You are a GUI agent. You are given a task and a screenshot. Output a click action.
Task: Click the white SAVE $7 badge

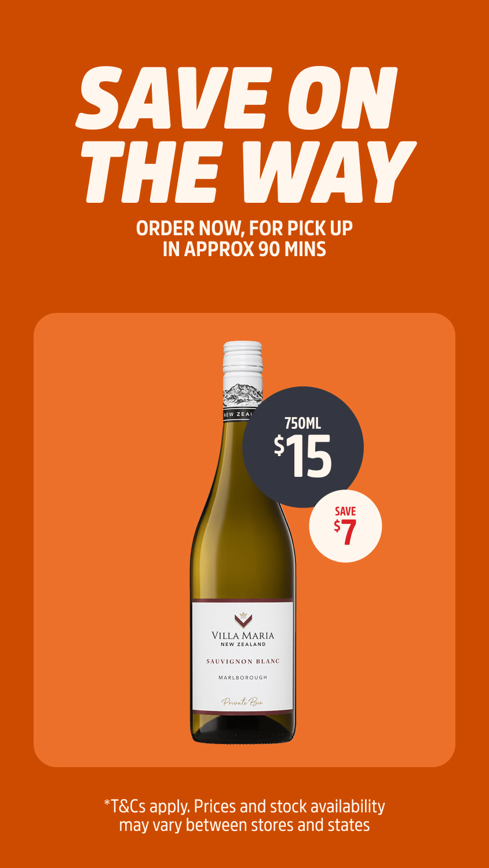345,526
